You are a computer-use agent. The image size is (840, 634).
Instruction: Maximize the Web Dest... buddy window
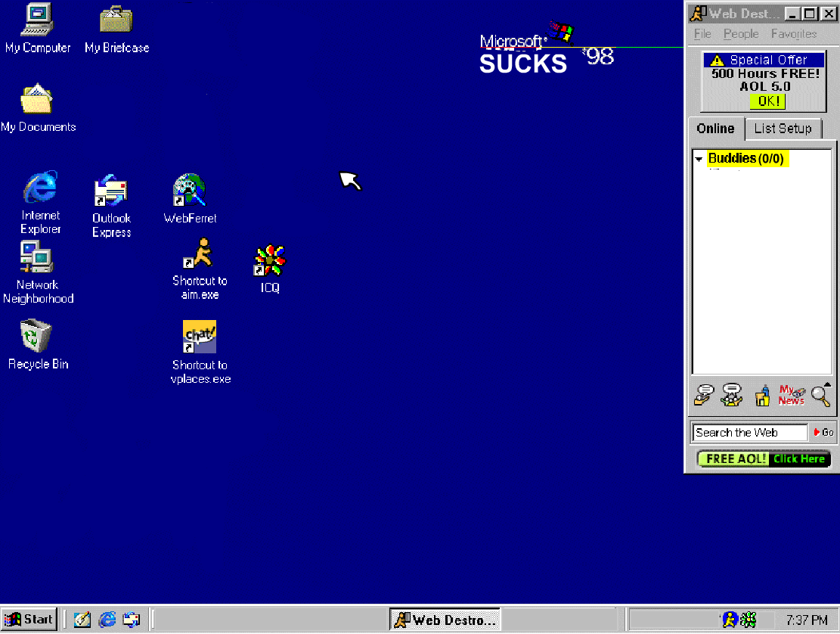click(810, 14)
